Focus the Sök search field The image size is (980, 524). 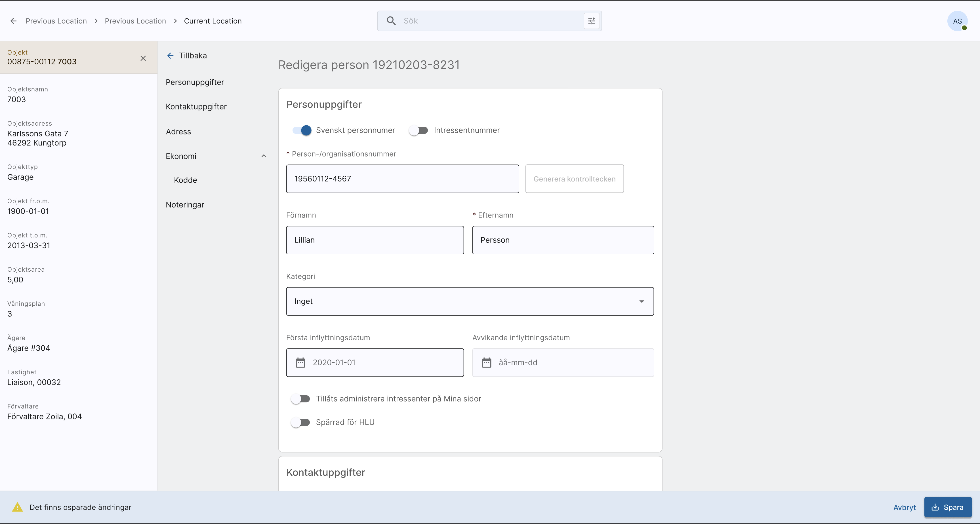[489, 21]
